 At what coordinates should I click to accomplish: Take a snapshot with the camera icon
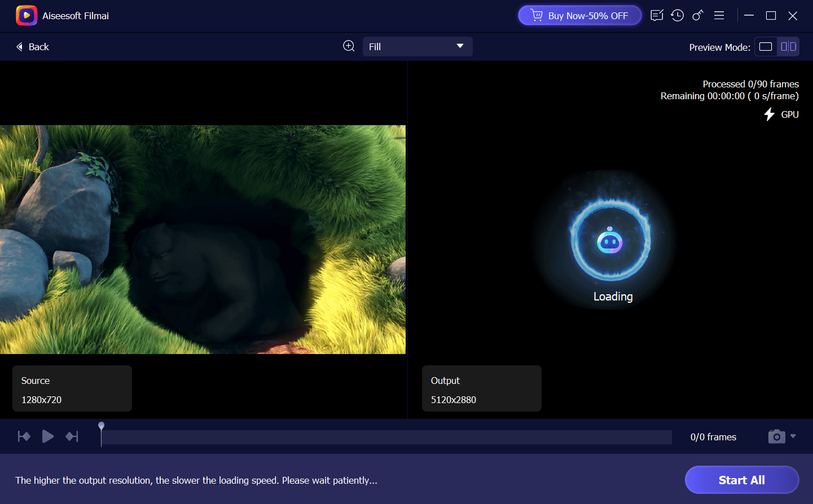click(x=777, y=436)
